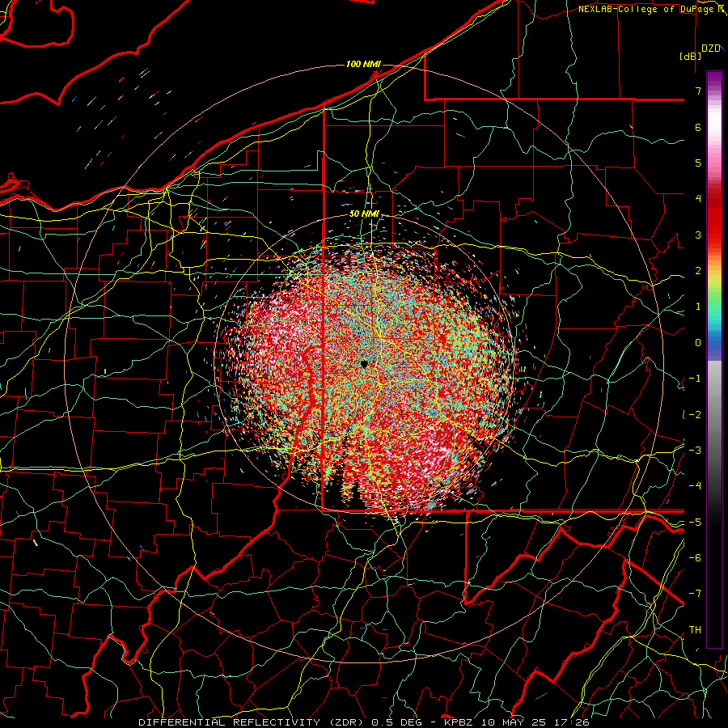Click the '50 NMI' range ring label
Viewport: 728px width, 728px height.
pos(365,214)
